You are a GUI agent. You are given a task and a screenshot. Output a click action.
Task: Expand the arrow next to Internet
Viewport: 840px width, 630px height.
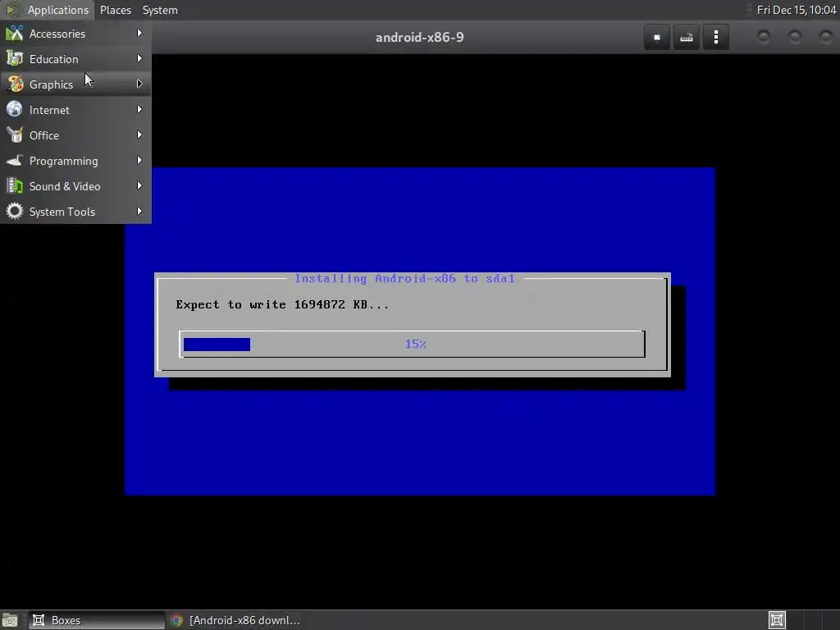(139, 109)
